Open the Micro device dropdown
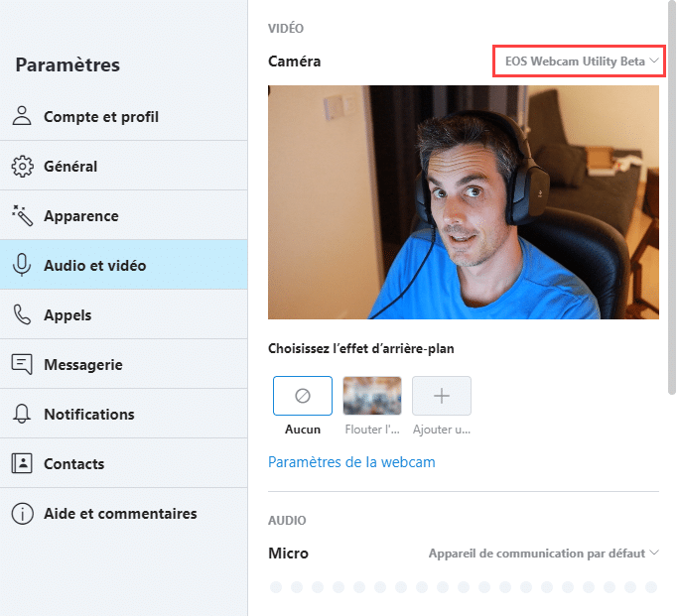The image size is (679, 616). pos(543,554)
